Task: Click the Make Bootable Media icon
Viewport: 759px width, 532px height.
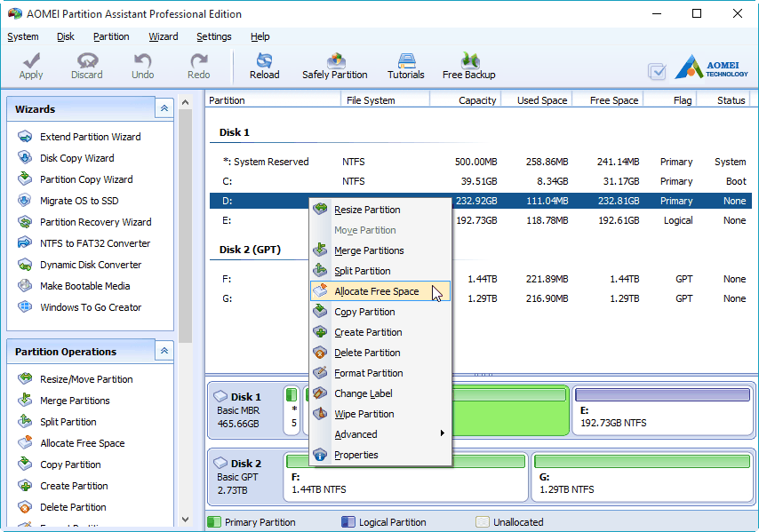Action: tap(24, 286)
